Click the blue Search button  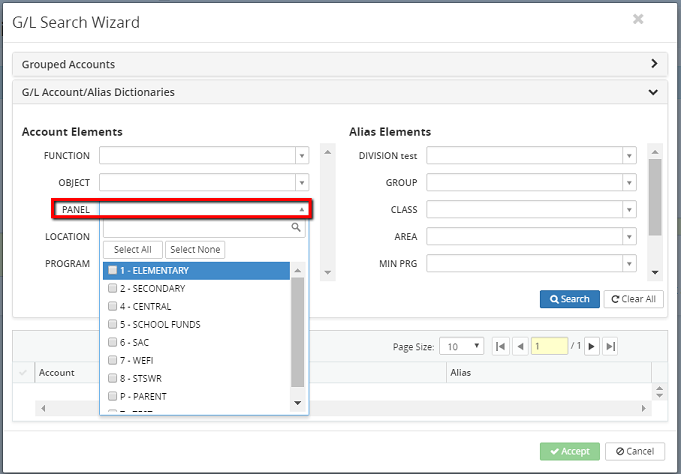coord(570,299)
